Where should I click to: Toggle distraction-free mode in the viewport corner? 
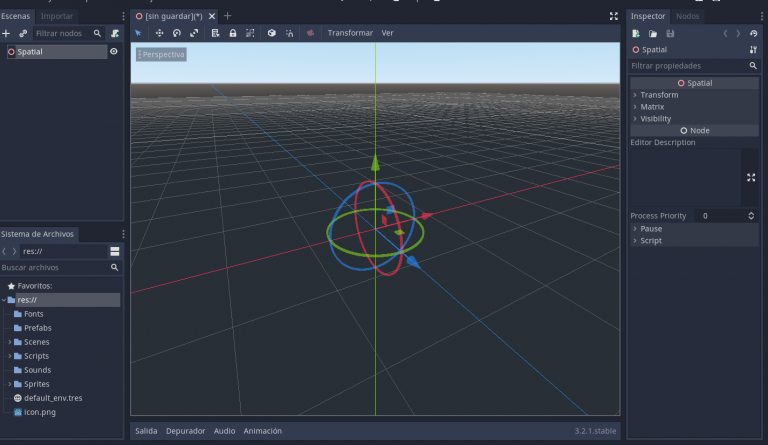613,16
